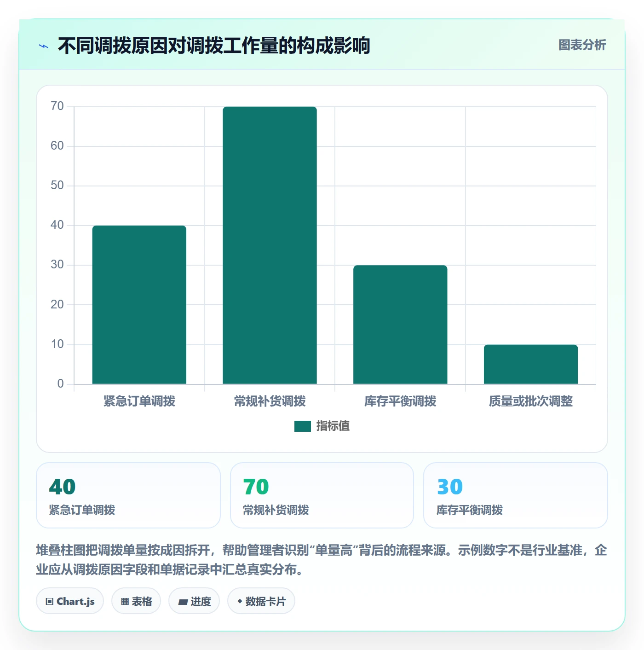644x650 pixels.
Task: Click the 表格 tag chip
Action: click(x=136, y=601)
